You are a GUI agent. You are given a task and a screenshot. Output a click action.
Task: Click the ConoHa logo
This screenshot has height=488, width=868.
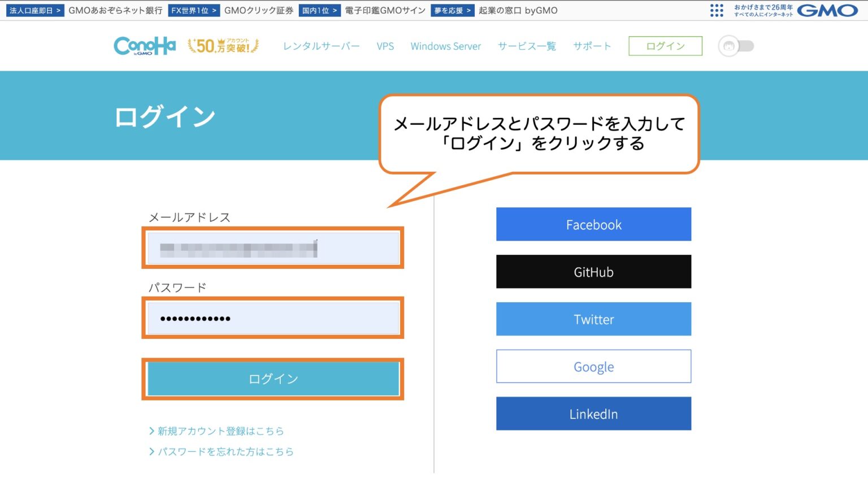(x=144, y=45)
